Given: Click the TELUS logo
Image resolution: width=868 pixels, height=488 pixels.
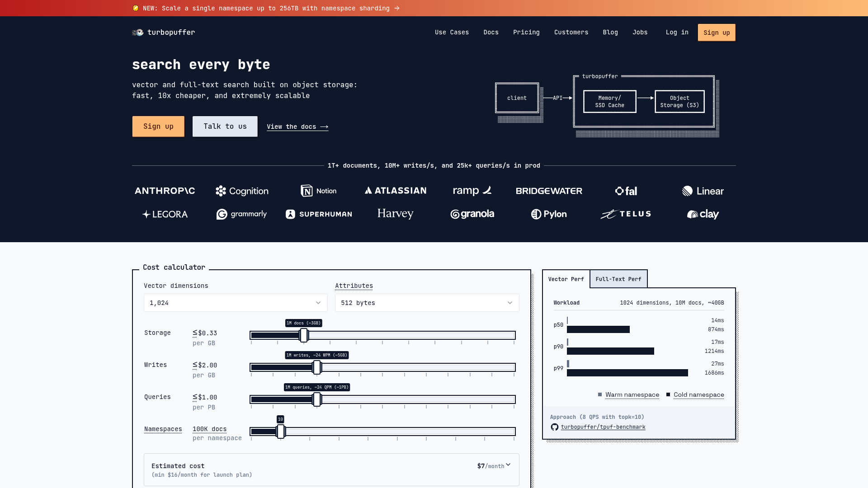Looking at the screenshot, I should (626, 214).
